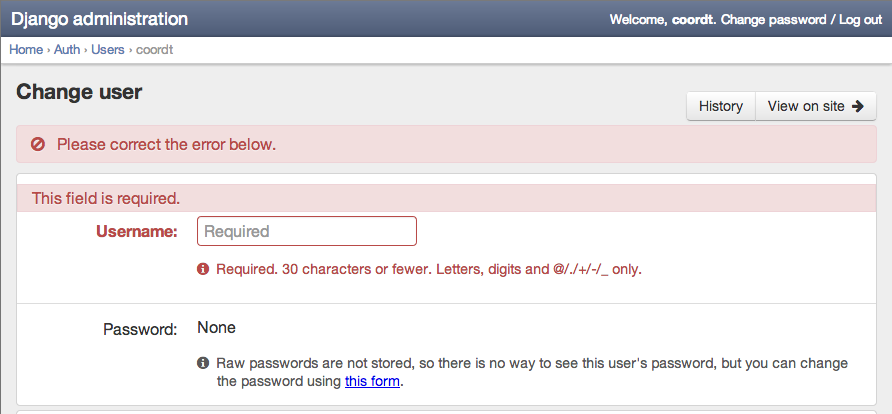Navigate to Users in the breadcrumb
Screen dimensions: 892x414
click(108, 49)
